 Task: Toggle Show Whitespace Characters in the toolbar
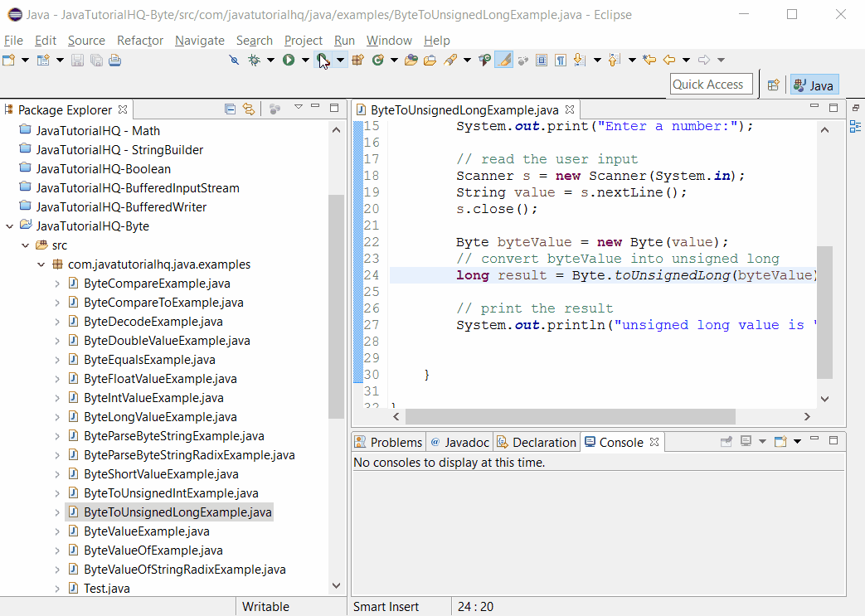click(x=560, y=60)
